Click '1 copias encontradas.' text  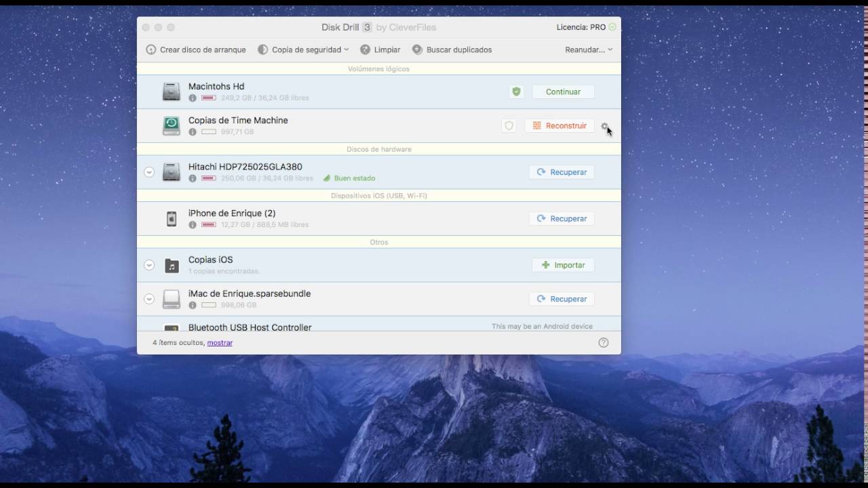224,271
